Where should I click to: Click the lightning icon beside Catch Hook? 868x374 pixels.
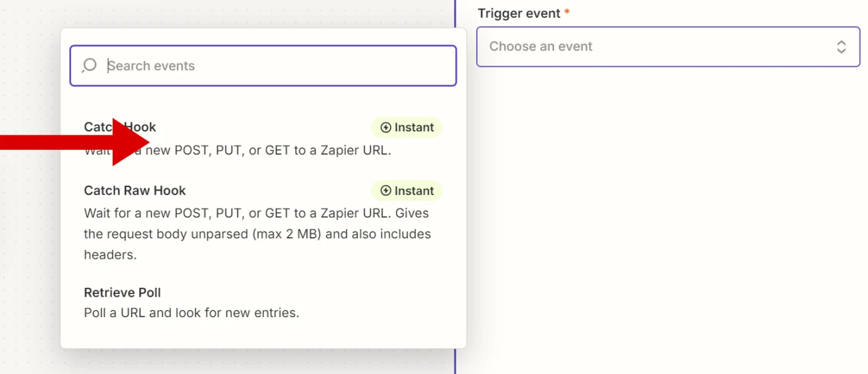click(386, 127)
